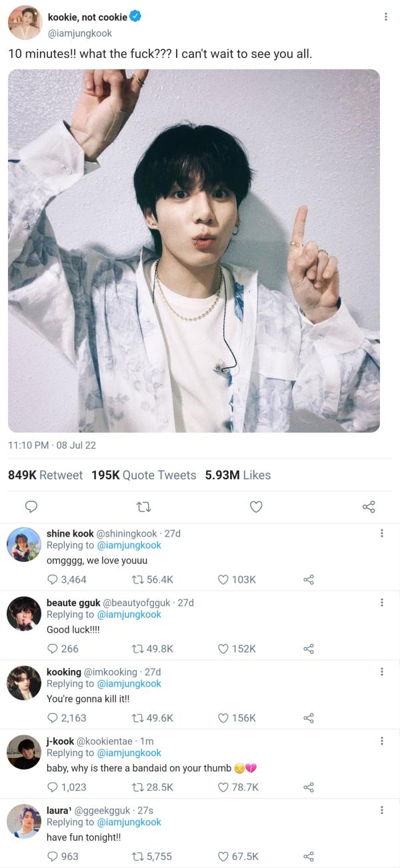Image resolution: width=400 pixels, height=868 pixels.
Task: Retweet the main tweet
Action: point(143,507)
